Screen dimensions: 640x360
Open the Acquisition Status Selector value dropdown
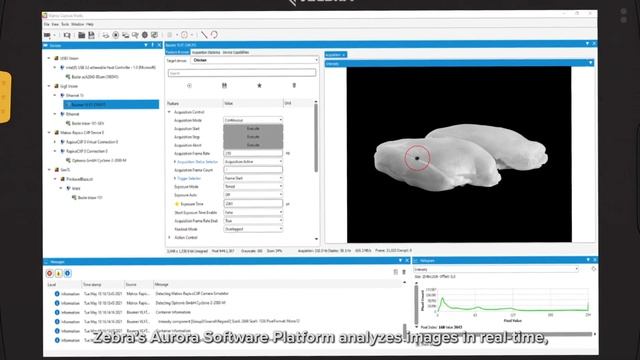[253, 162]
